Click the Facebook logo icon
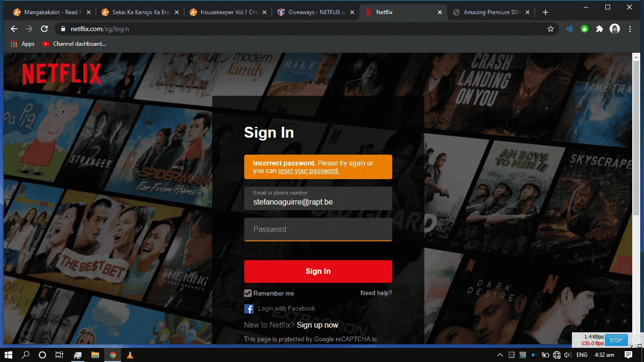This screenshot has width=644, height=362. (x=249, y=309)
